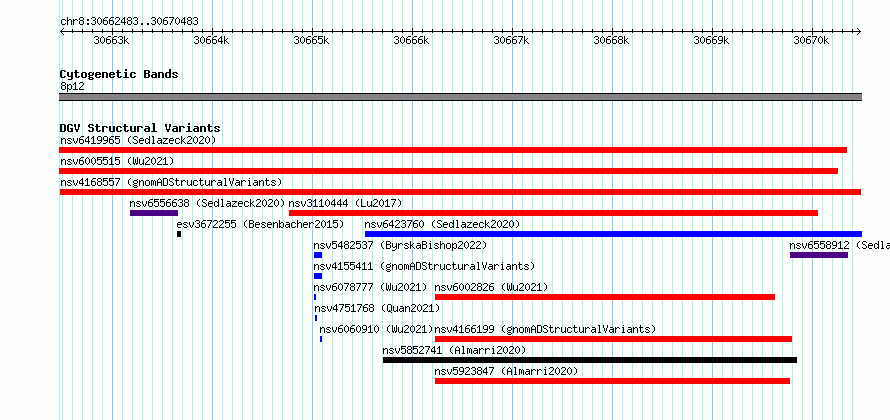Click the red nsv6002826 bar
890x420 pixels.
(x=605, y=297)
